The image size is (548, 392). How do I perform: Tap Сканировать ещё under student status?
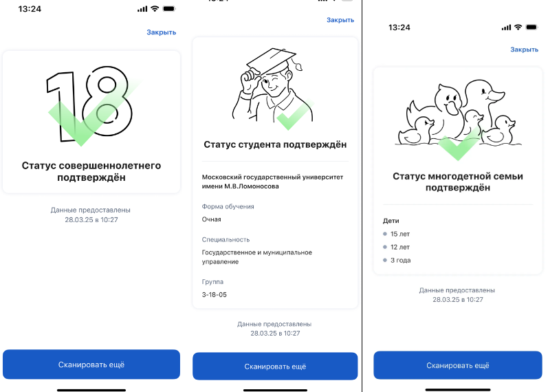tap(275, 366)
